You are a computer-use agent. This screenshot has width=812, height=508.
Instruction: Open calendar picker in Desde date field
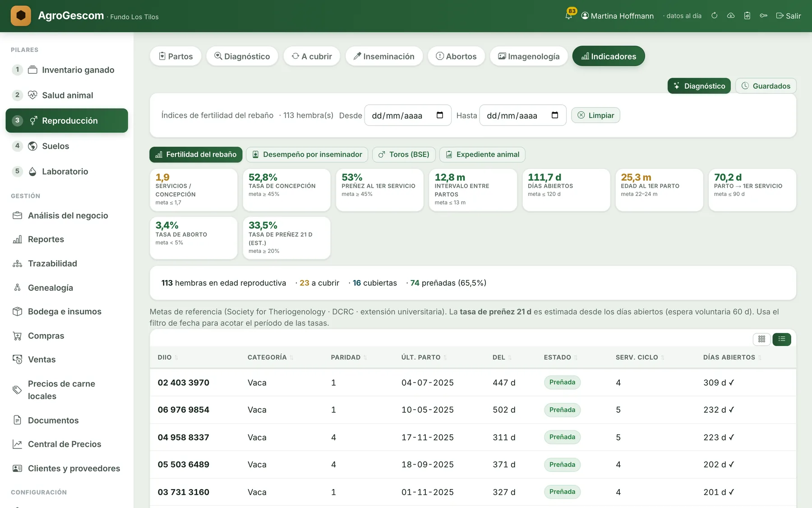pos(440,115)
